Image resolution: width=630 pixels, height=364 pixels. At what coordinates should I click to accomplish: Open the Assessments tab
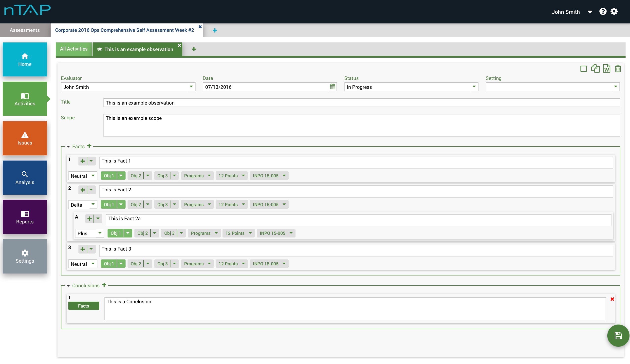click(25, 30)
